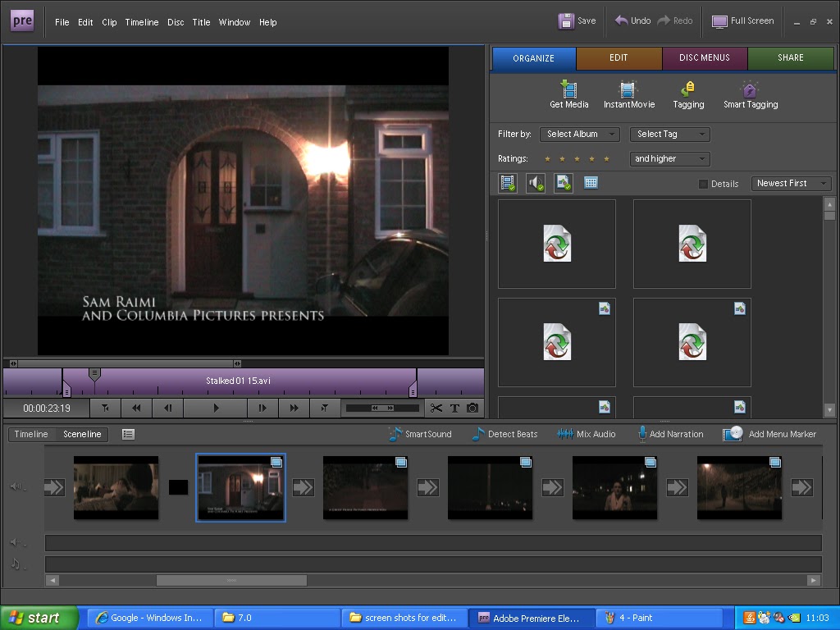Step back one frame
Image resolution: width=840 pixels, height=630 pixels.
coord(167,409)
